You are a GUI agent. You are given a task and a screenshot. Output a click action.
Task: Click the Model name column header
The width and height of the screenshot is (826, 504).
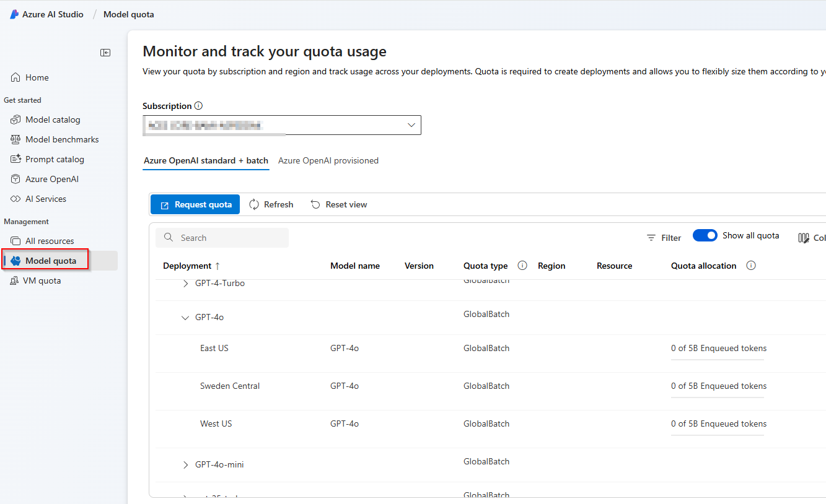pyautogui.click(x=355, y=266)
